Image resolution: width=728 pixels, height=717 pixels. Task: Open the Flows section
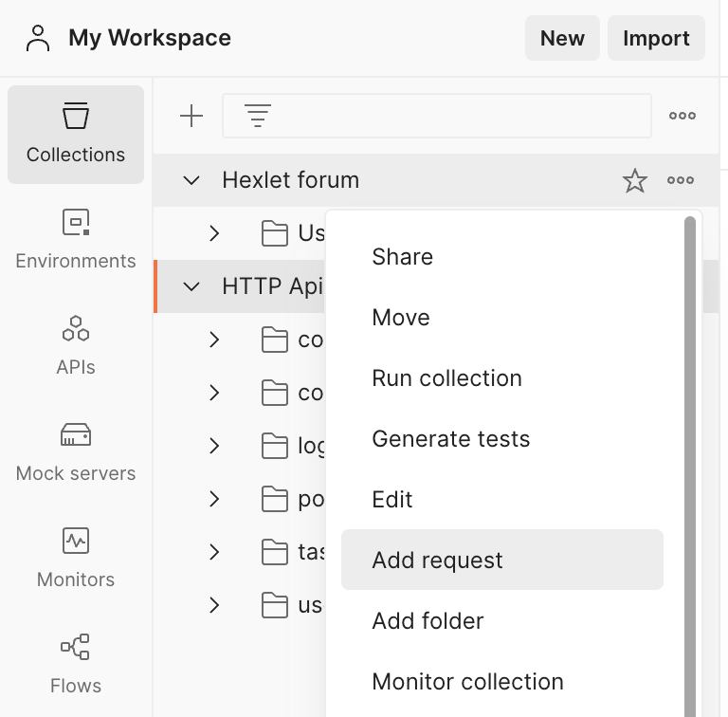76,665
